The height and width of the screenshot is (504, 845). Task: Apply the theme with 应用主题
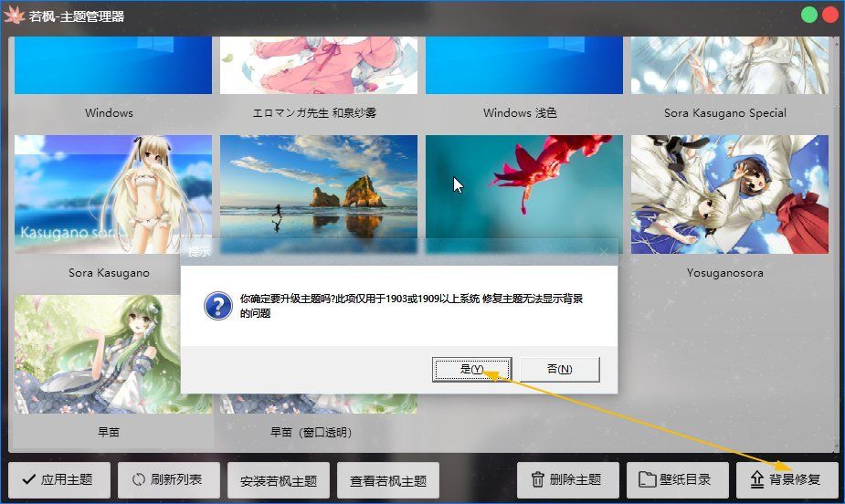point(59,479)
